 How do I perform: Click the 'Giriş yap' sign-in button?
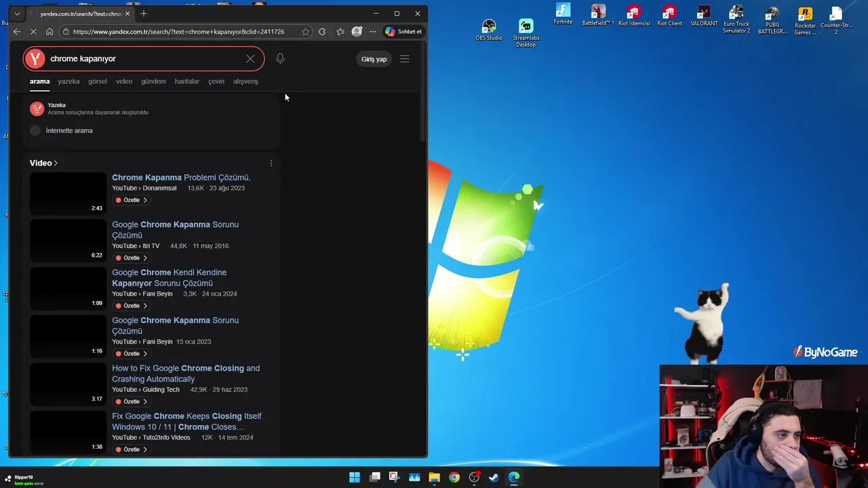[x=374, y=59]
